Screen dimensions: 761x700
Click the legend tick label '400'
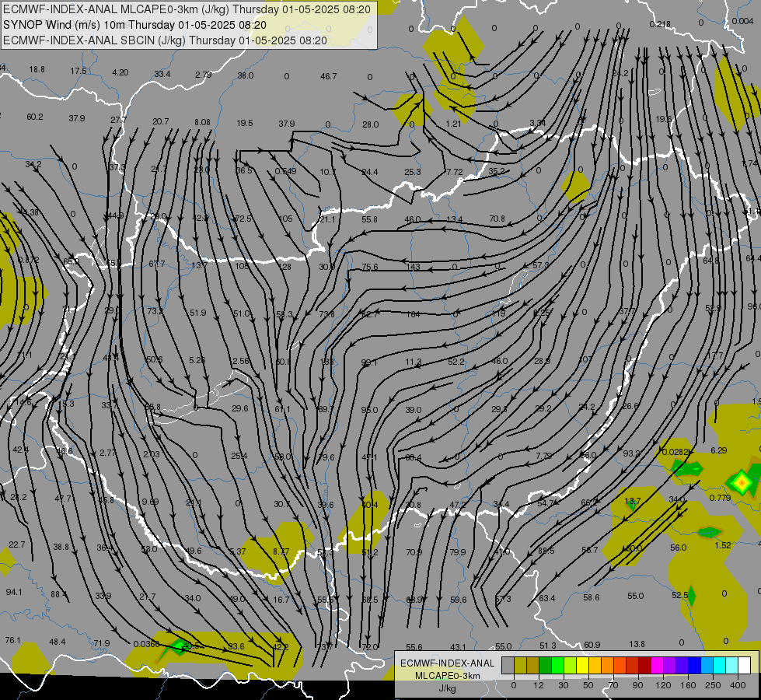(738, 685)
